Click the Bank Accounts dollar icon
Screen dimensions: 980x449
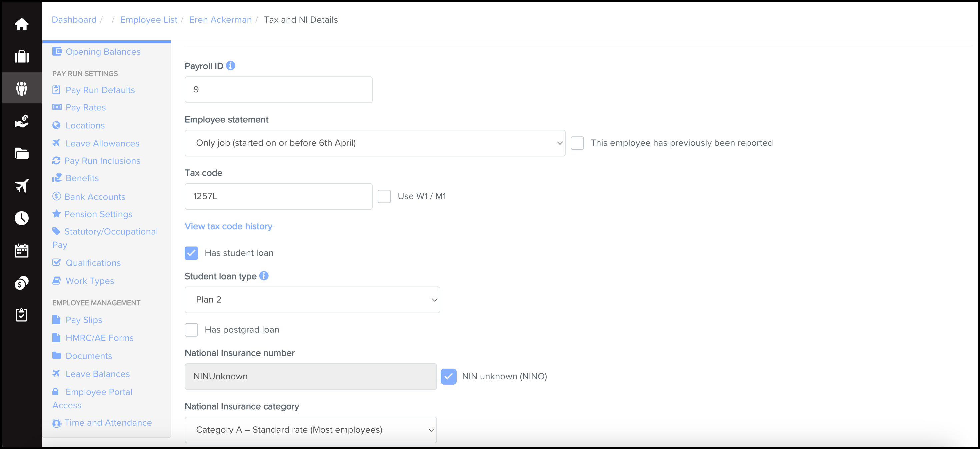[56, 196]
